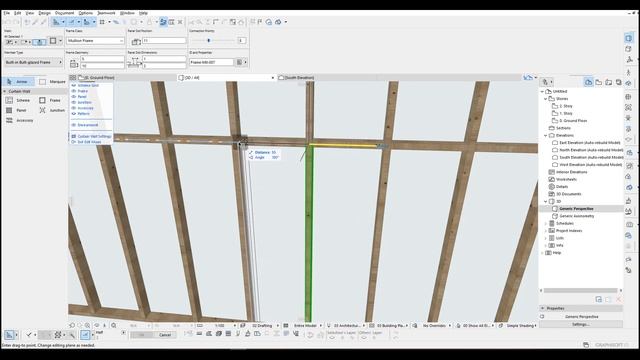Click the red delete icon at Navigator bottom
The height and width of the screenshot is (360, 640).
618,299
